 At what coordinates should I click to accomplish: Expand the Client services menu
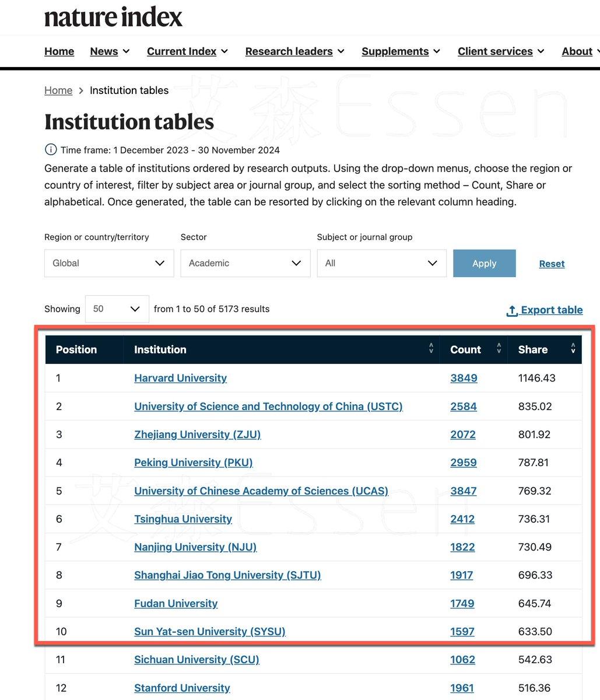point(501,51)
